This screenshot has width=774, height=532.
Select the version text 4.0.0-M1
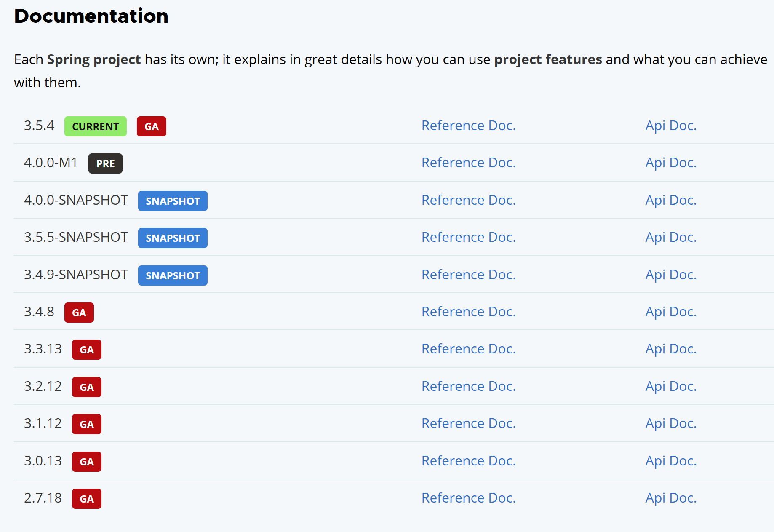click(x=51, y=163)
